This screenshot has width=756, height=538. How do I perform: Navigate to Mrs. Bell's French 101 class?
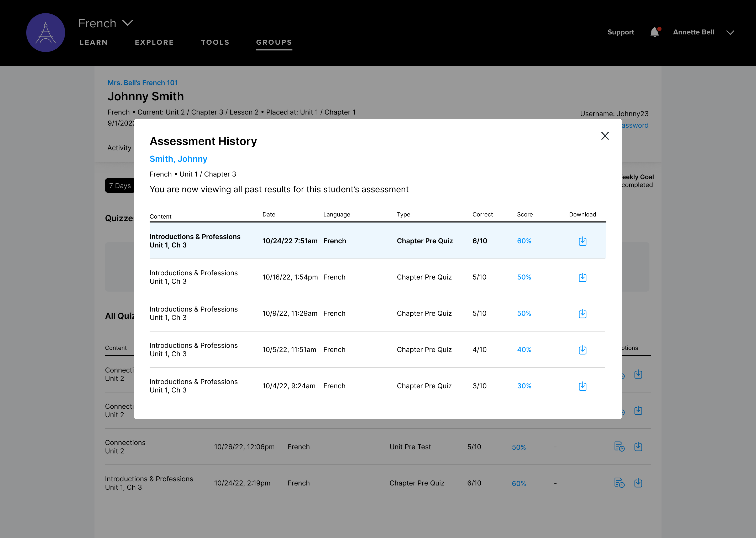click(x=143, y=82)
